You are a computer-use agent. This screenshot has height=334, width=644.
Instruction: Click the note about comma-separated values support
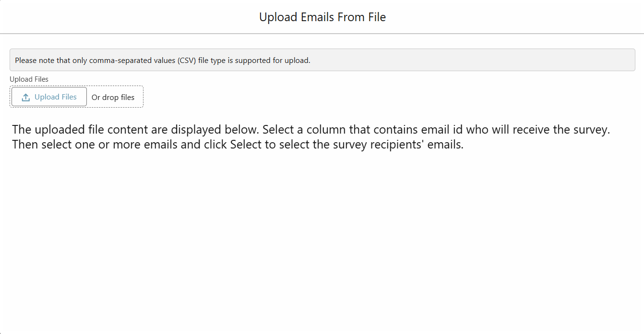click(x=163, y=60)
